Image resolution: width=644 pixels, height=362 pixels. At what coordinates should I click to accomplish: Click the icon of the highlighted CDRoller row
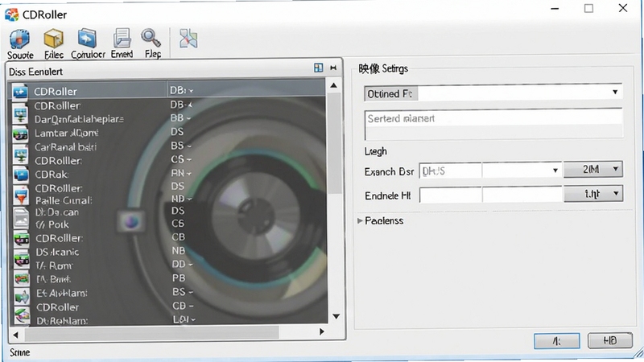click(19, 91)
